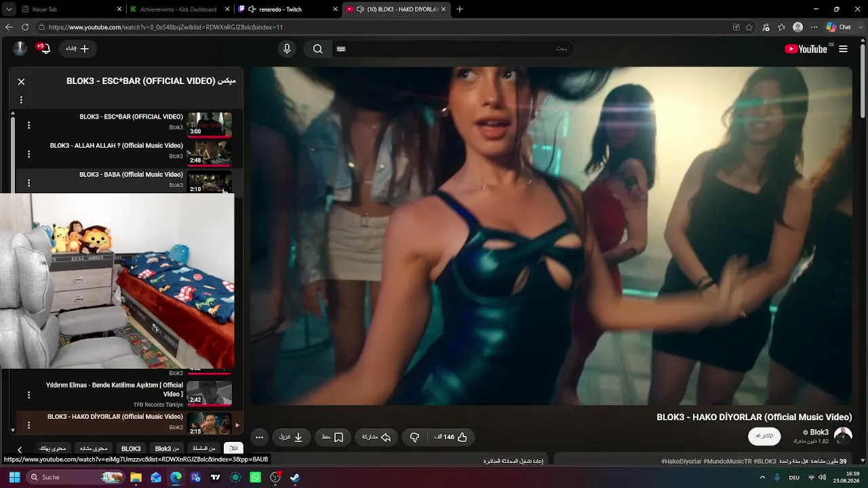The image size is (868, 488).
Task: Select the 'من السلسلة' filter chip
Action: point(204,449)
